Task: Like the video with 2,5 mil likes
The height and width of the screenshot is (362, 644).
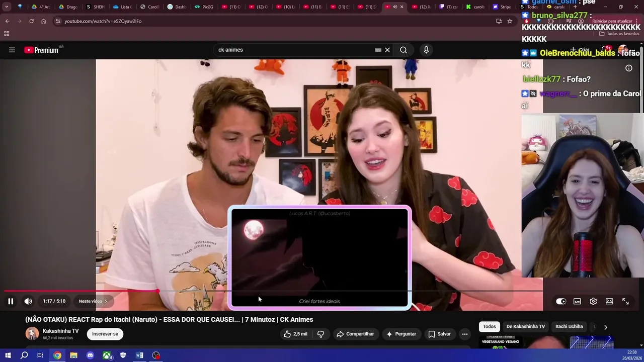Action: pos(295,334)
